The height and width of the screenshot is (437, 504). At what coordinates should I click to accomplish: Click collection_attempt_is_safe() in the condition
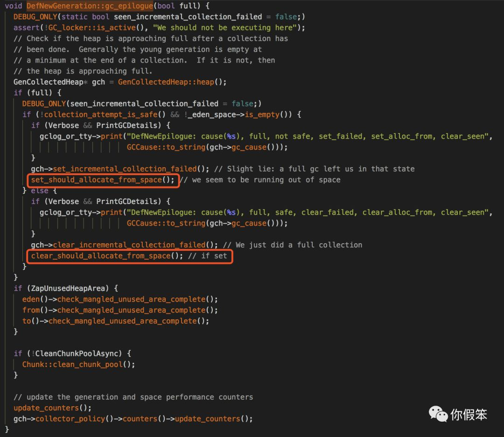(105, 114)
